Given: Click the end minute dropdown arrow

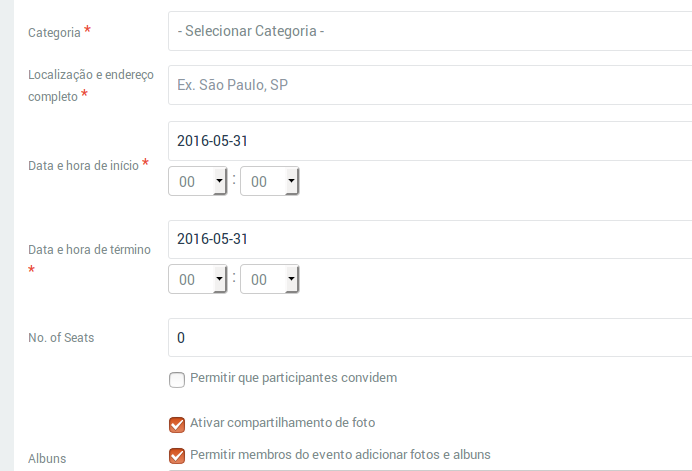Looking at the screenshot, I should 291,279.
